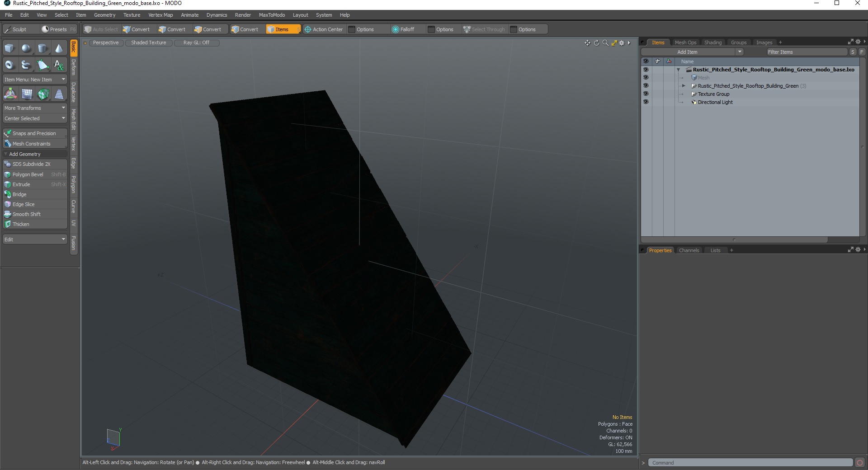868x470 pixels.
Task: Click the viewport axis orientation gizmo
Action: pyautogui.click(x=113, y=439)
